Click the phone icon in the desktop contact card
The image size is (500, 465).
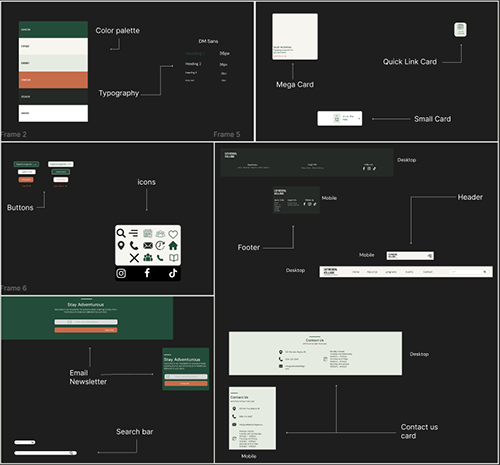point(281,359)
